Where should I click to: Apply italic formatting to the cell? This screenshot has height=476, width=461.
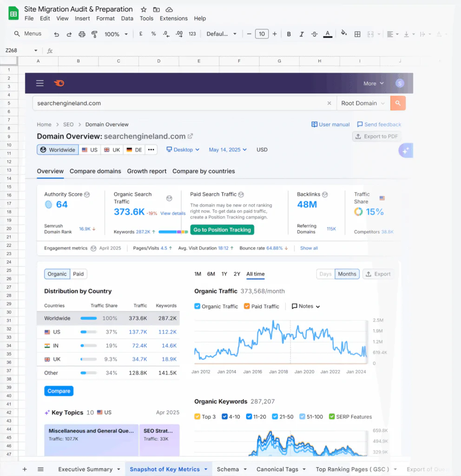click(x=301, y=34)
